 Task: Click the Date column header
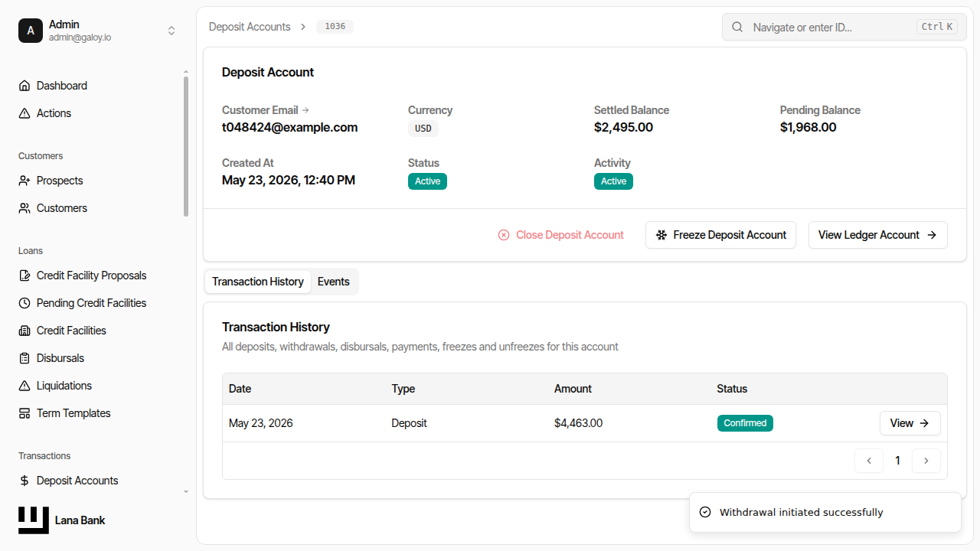(x=240, y=389)
